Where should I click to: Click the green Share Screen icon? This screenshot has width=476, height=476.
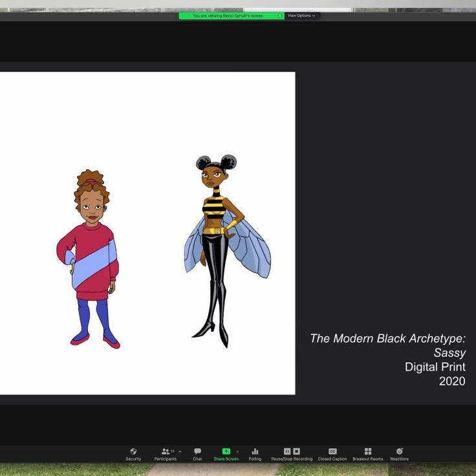(226, 451)
